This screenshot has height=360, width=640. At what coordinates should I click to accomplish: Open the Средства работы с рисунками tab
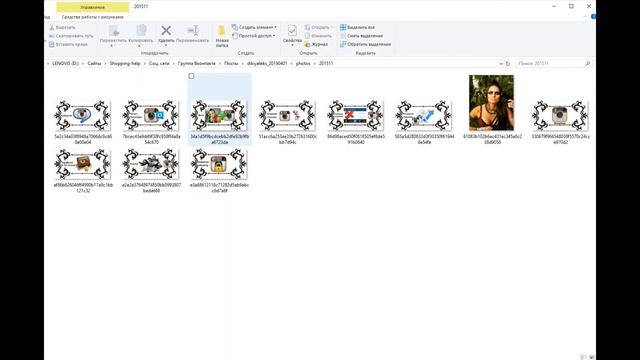pos(92,17)
